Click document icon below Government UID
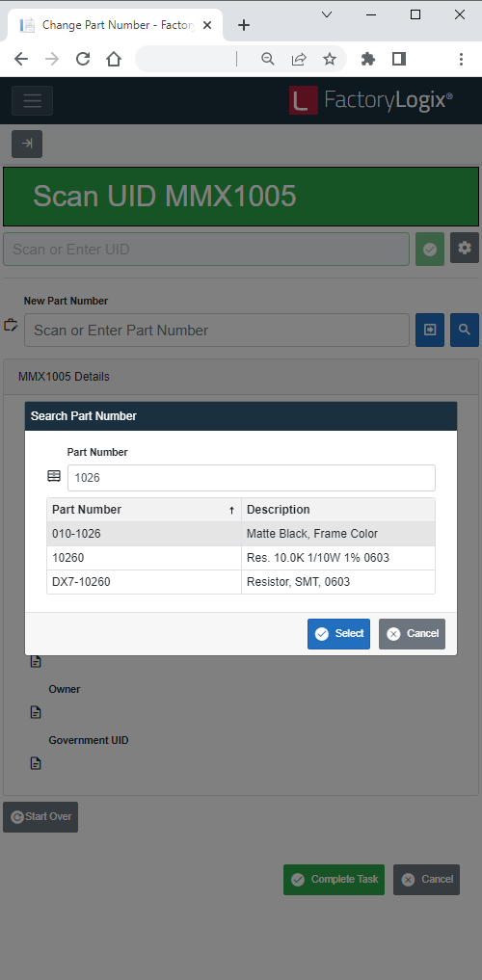482x980 pixels. [x=36, y=763]
